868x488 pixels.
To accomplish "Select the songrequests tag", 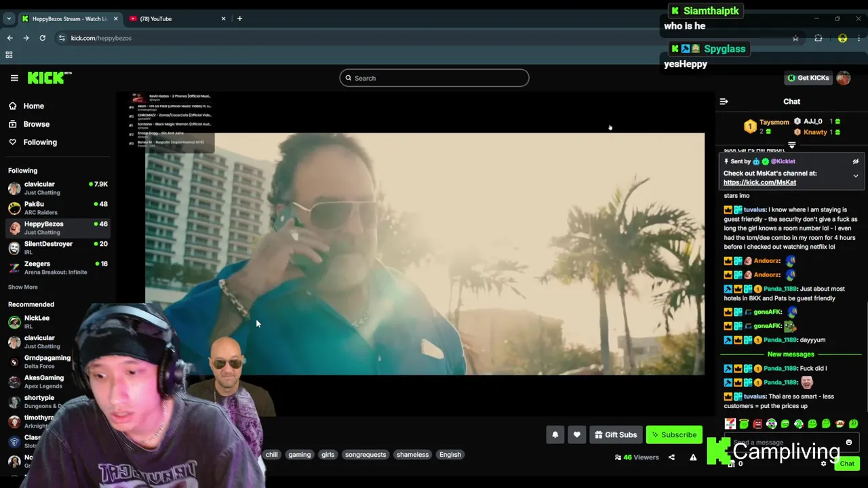I will (366, 455).
